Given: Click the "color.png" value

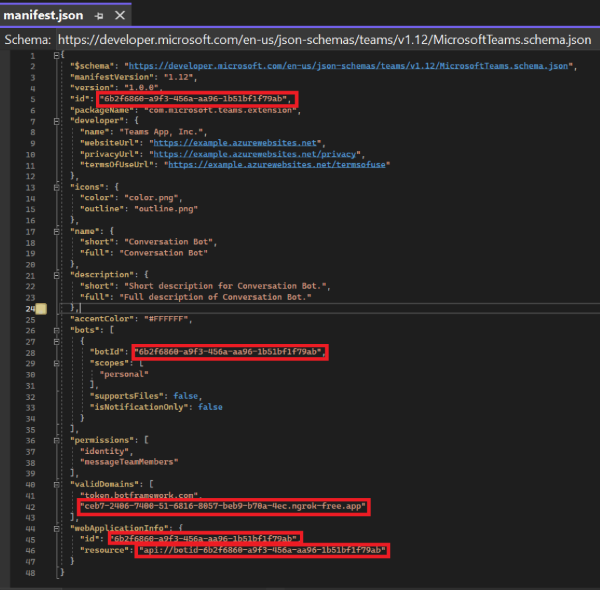Looking at the screenshot, I should [151, 198].
